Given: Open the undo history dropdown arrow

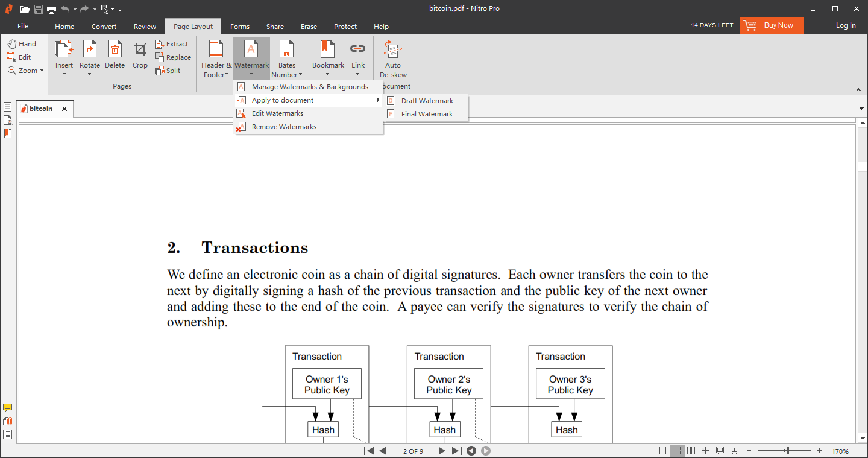Looking at the screenshot, I should [75, 10].
